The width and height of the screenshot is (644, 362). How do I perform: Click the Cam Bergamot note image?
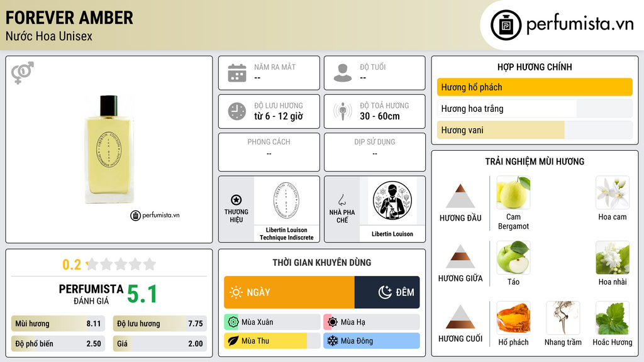pyautogui.click(x=513, y=192)
